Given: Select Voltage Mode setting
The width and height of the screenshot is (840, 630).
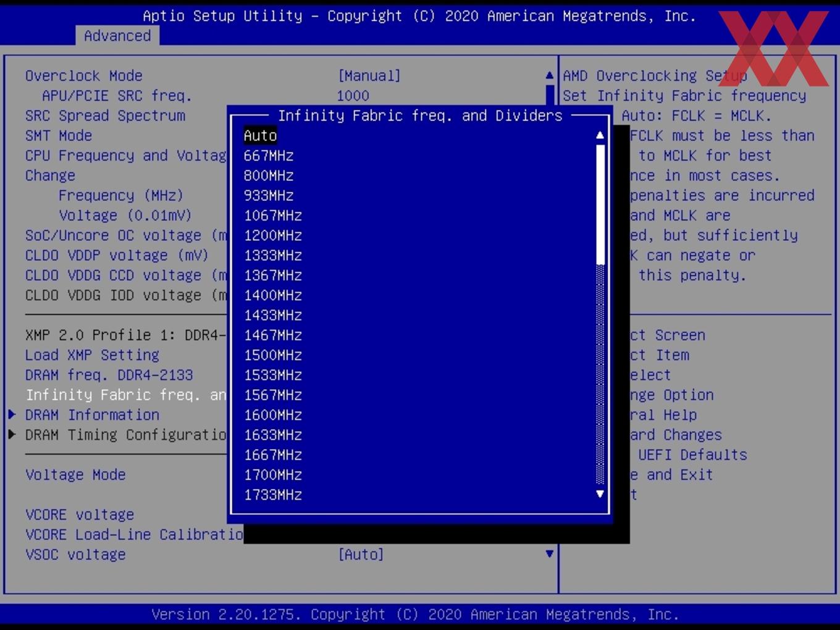Looking at the screenshot, I should coord(75,475).
